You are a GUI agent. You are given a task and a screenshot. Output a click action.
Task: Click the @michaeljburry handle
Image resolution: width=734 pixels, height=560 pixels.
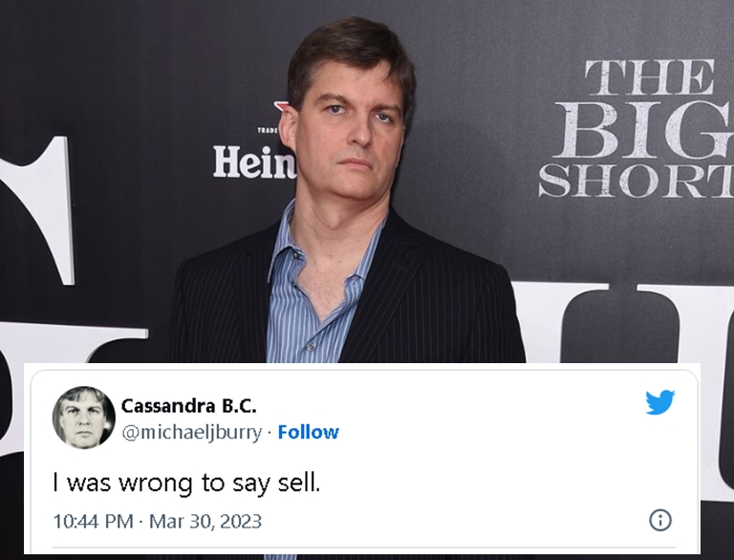tap(191, 432)
